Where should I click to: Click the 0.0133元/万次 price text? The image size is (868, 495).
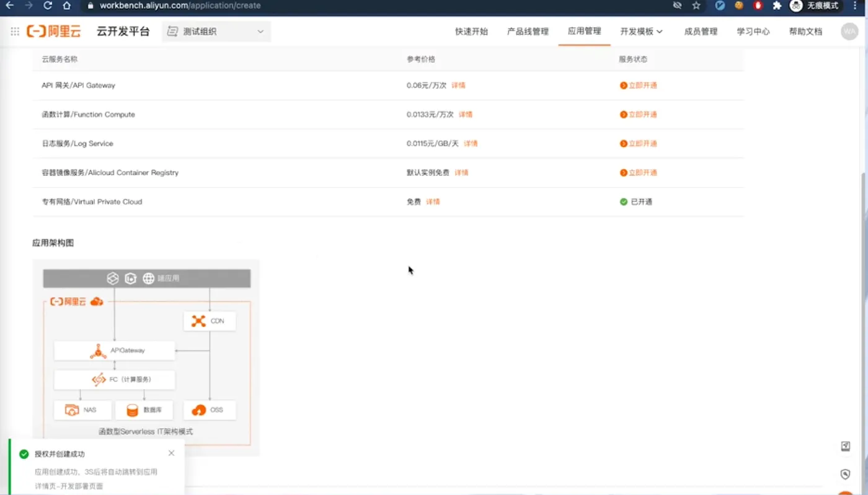point(430,115)
